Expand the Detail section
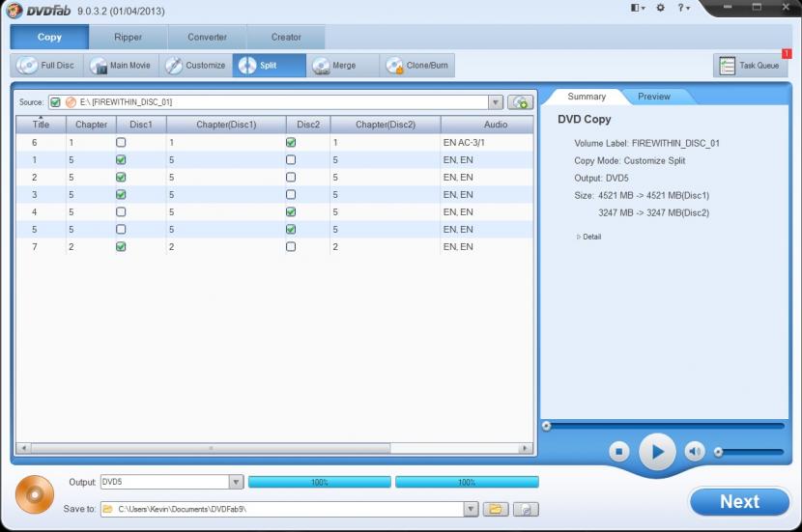802x532 pixels. [588, 237]
